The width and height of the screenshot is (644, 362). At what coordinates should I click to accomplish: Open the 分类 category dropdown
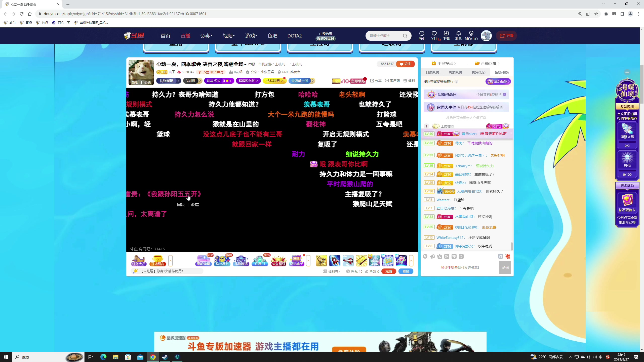pyautogui.click(x=206, y=36)
